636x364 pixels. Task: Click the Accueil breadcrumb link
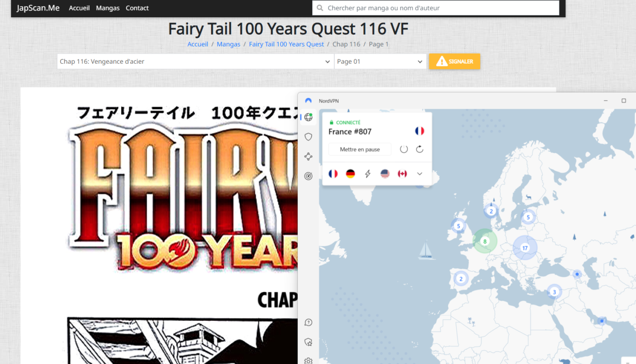point(198,44)
